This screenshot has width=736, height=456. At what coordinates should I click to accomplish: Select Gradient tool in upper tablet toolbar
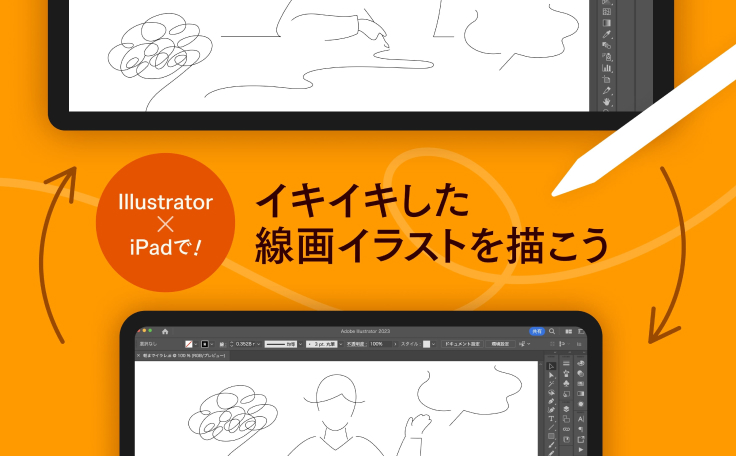[606, 23]
